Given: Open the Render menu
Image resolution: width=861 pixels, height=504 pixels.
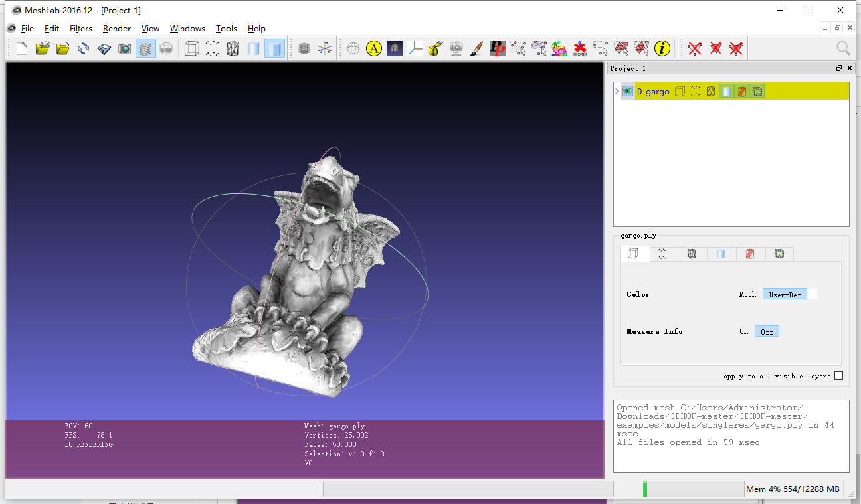Looking at the screenshot, I should [x=117, y=29].
